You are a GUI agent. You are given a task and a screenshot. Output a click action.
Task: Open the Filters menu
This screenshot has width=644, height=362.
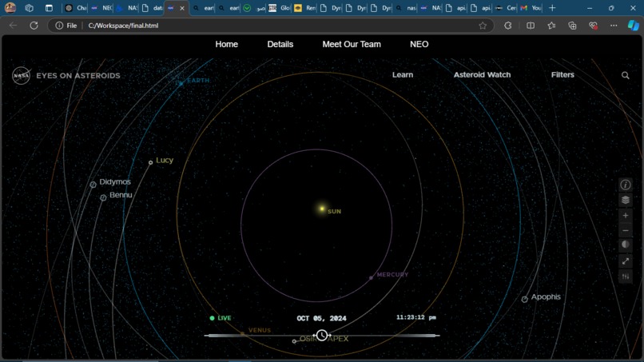pos(563,75)
